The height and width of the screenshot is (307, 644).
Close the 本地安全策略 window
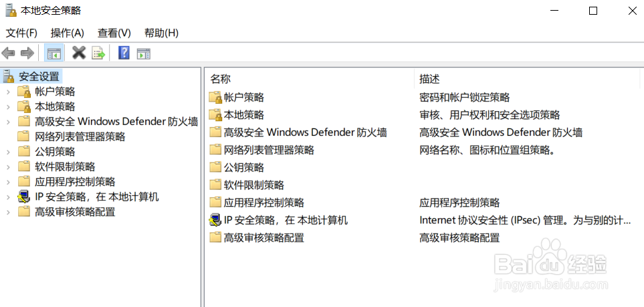point(633,11)
